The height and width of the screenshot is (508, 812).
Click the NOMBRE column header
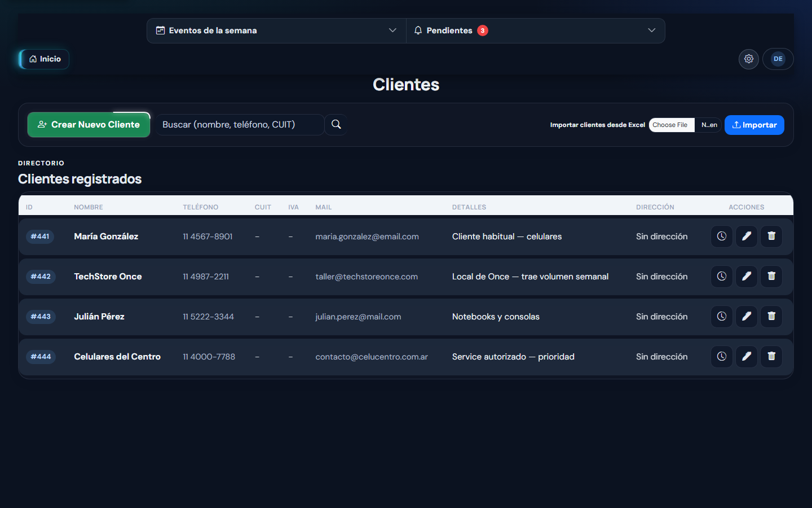click(89, 207)
